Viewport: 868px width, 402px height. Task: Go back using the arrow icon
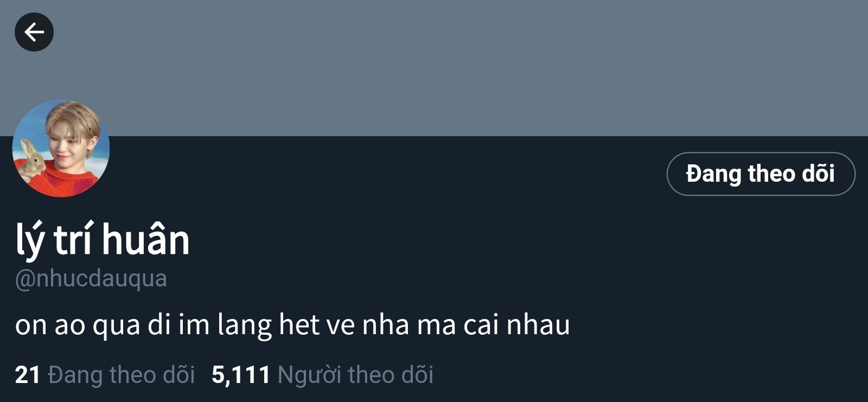click(x=34, y=32)
